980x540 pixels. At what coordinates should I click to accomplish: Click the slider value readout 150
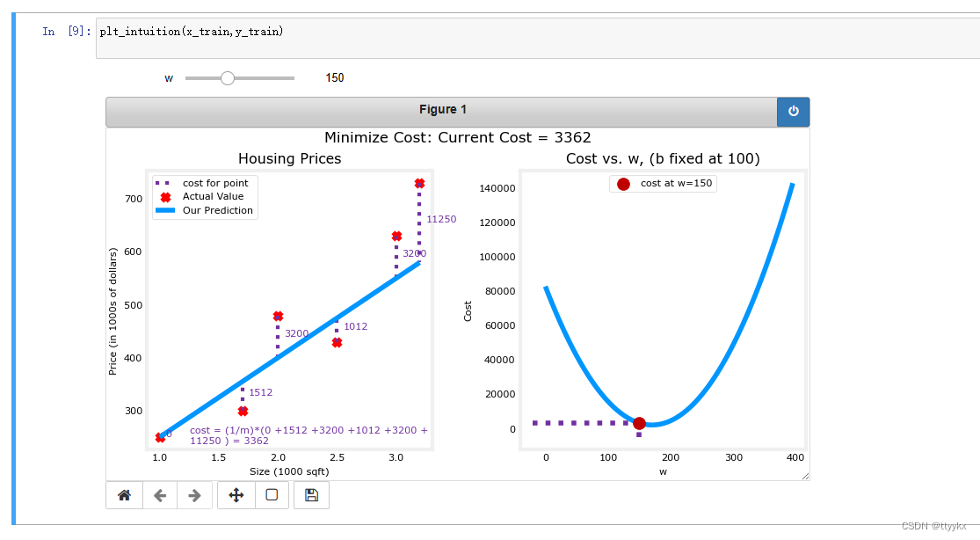(x=334, y=77)
